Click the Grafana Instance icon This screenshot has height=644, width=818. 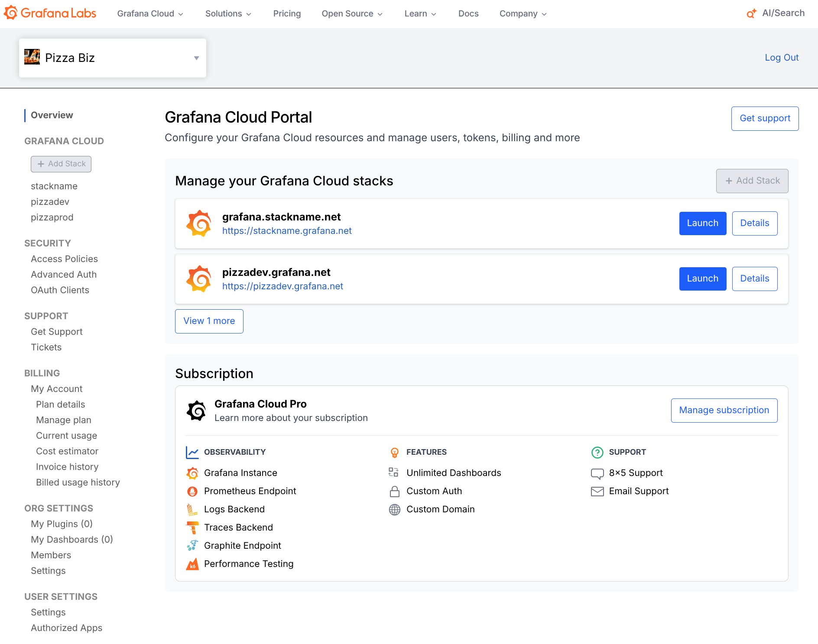tap(192, 473)
